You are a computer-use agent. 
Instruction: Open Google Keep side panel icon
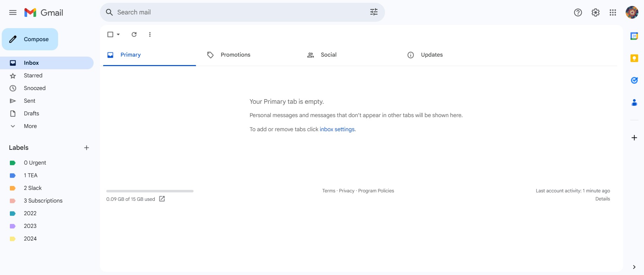[634, 58]
